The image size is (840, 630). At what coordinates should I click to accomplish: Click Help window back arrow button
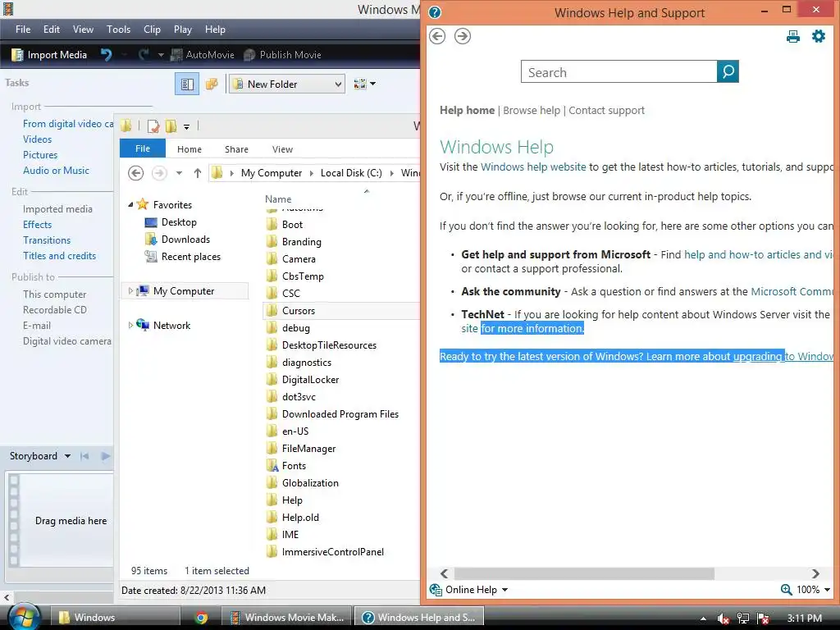pyautogui.click(x=437, y=36)
